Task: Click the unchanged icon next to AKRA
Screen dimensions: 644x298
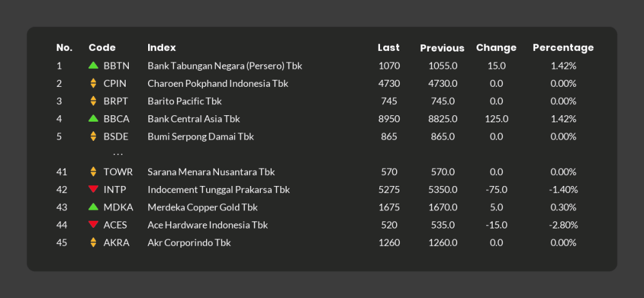Action: coord(93,243)
